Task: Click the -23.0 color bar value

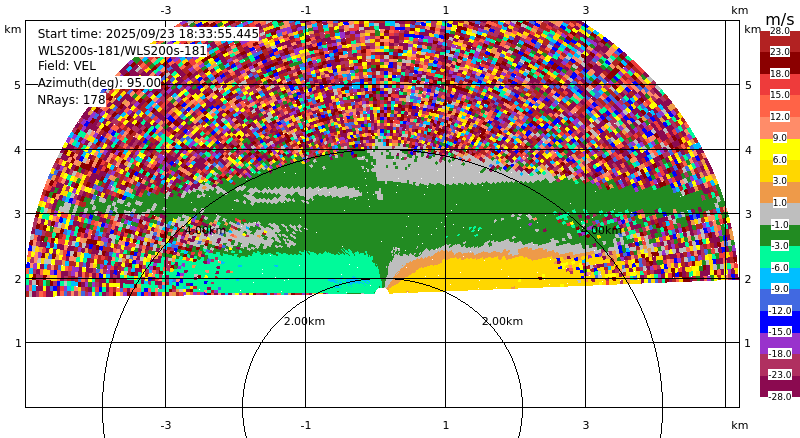Action: click(780, 375)
